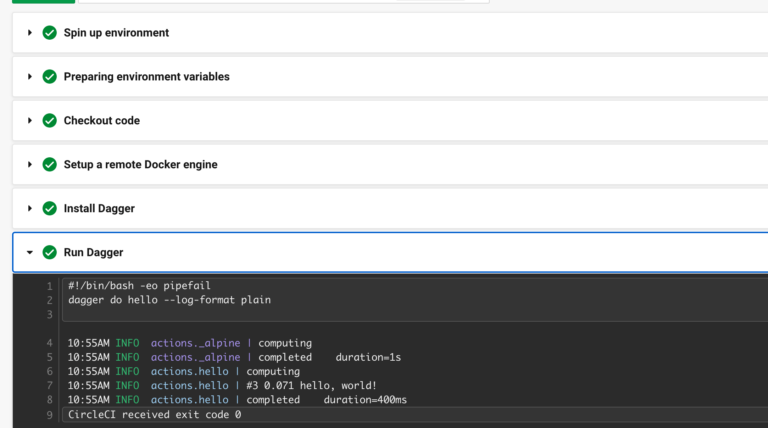Click the 'dagger do hello' command line
768x428 pixels.
[169, 300]
